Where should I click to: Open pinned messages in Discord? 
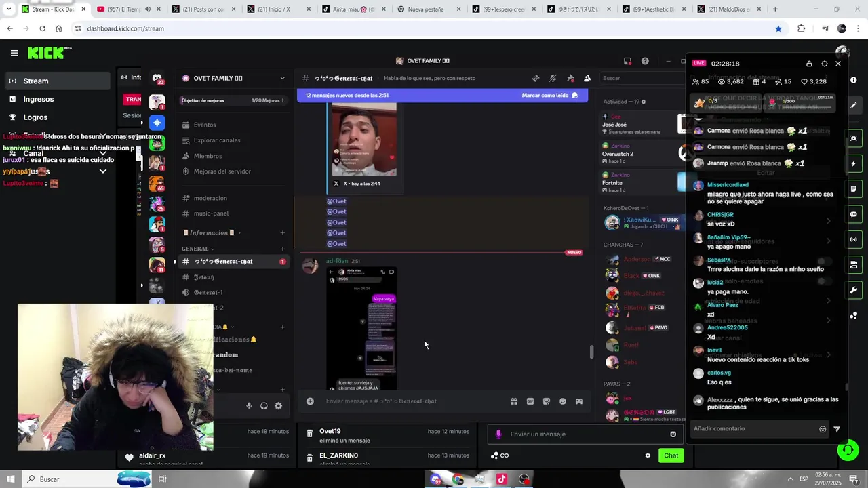click(x=570, y=78)
